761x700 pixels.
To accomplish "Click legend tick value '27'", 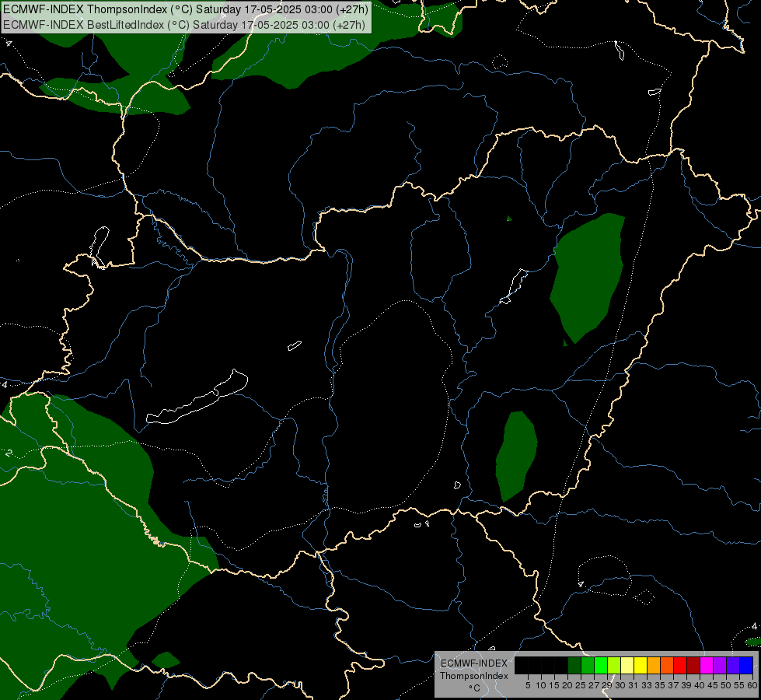I will (594, 685).
